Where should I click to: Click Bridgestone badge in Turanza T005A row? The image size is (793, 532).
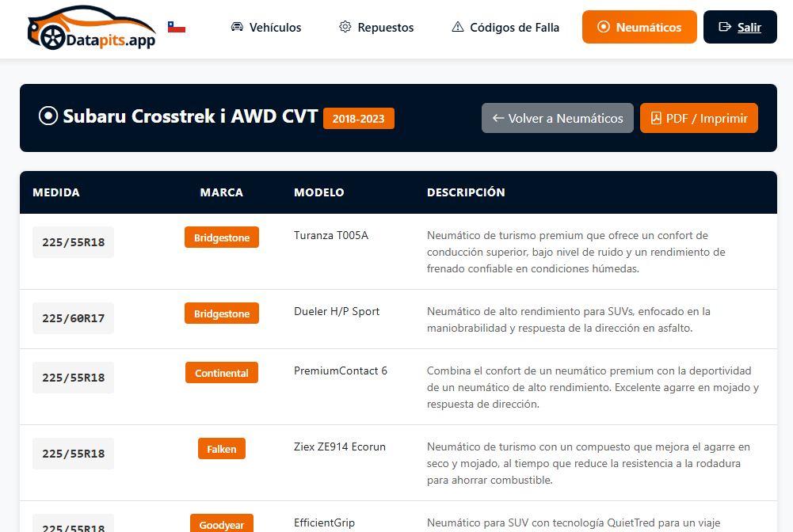pos(222,237)
